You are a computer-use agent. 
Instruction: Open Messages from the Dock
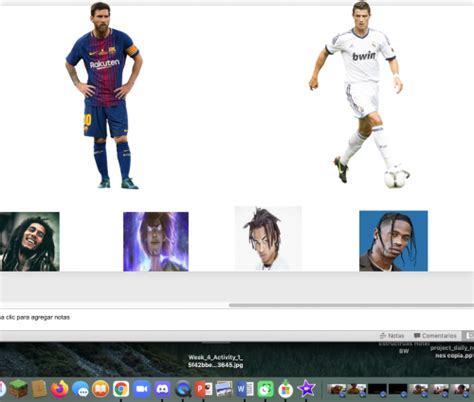click(x=80, y=389)
